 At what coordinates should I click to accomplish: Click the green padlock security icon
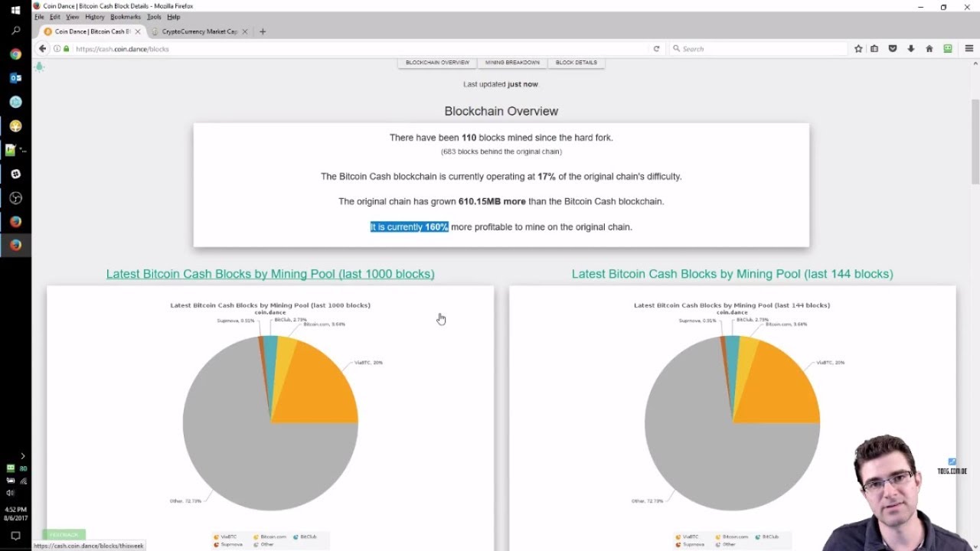pyautogui.click(x=67, y=49)
